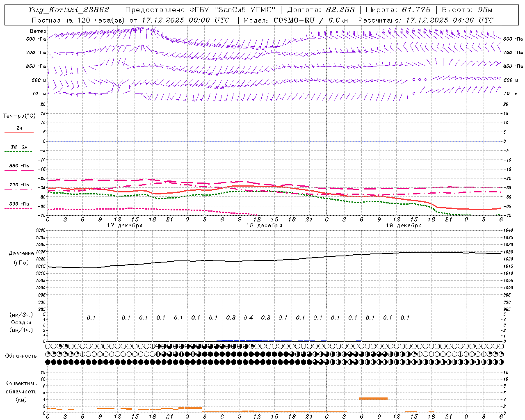Viewport: 525px width, 420px height.
Task: Click the 700 гПа dash-dot temperature legend entry
Action: 19,185
